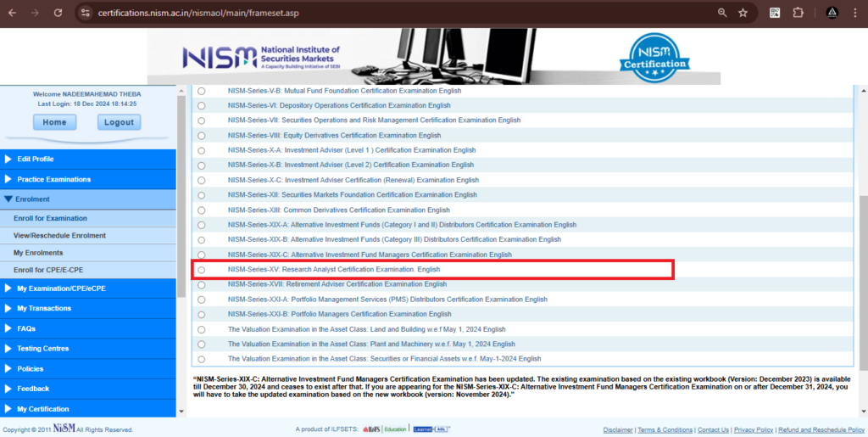868x437 pixels.
Task: Select Valuation Plant and Machinery exam radio
Action: coord(202,345)
